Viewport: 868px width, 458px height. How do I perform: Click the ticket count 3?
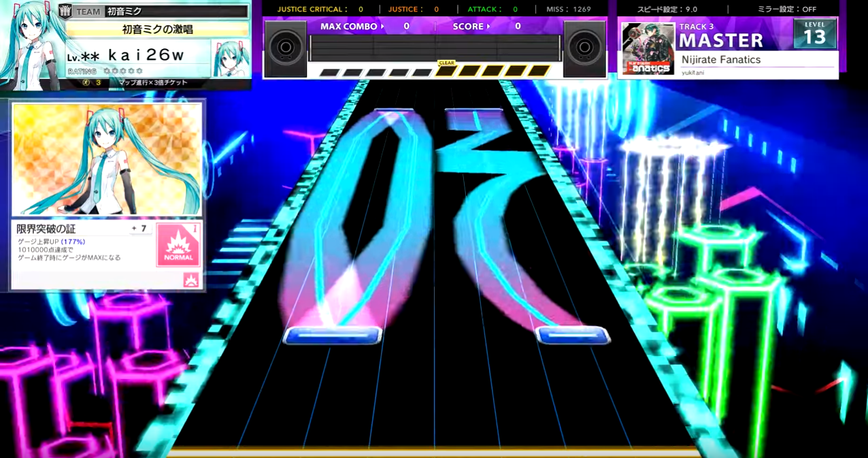pos(98,83)
